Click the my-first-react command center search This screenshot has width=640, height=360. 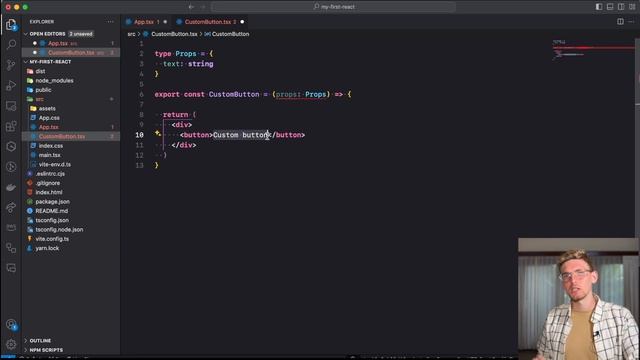coord(334,7)
